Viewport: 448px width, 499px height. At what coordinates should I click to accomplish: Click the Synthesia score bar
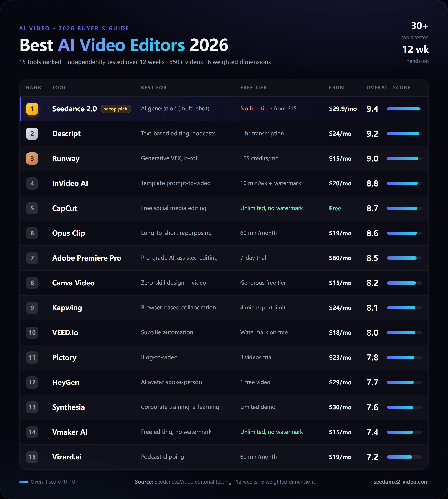[404, 408]
